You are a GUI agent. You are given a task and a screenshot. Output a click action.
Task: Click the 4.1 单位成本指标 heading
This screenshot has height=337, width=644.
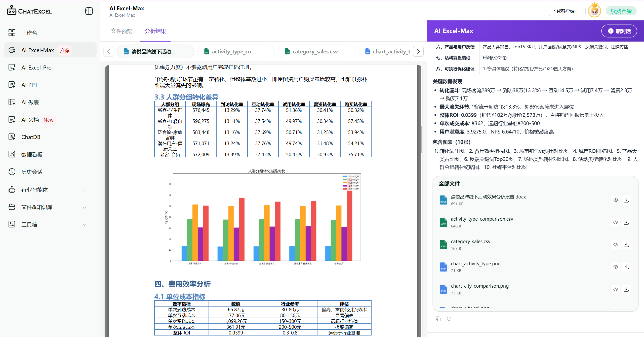click(x=180, y=297)
